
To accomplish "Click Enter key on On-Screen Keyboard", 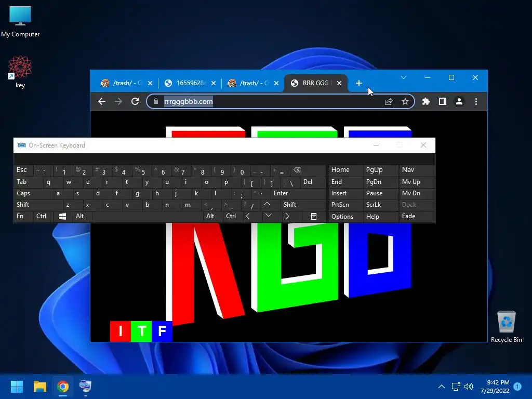I will pos(299,193).
